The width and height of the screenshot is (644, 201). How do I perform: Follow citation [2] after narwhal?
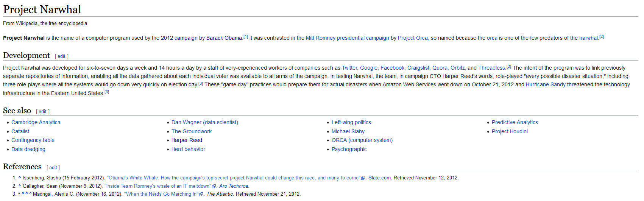coord(602,37)
